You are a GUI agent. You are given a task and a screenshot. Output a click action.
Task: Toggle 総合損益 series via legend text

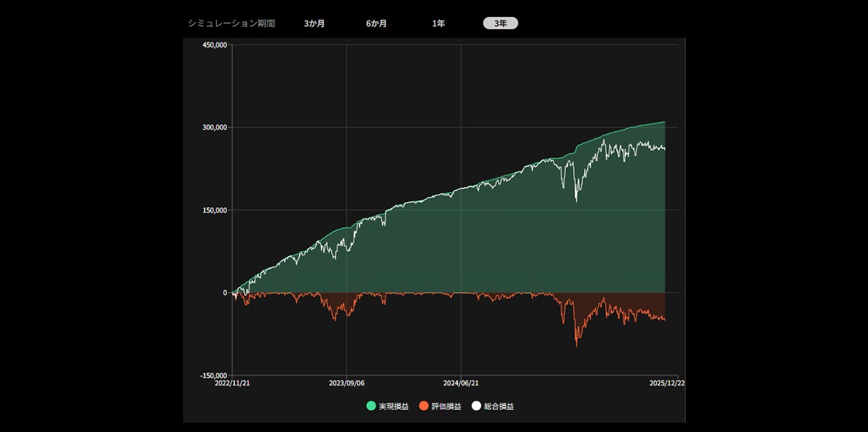(498, 407)
